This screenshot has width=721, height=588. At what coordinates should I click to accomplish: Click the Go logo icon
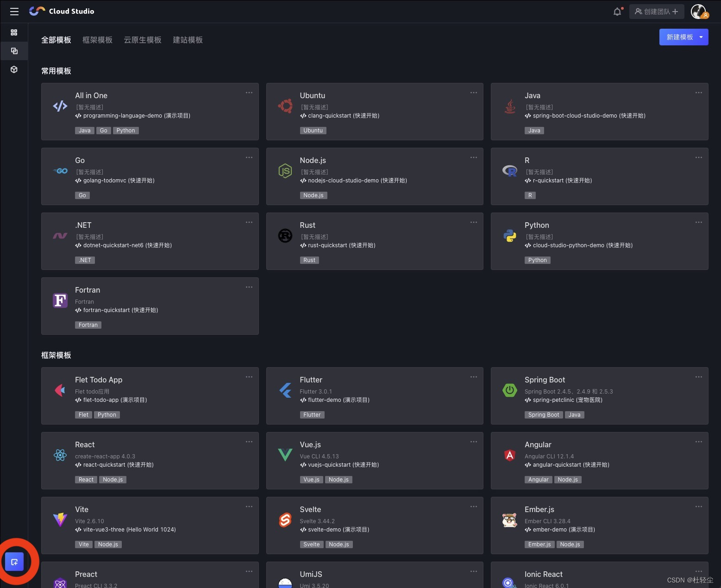[60, 171]
